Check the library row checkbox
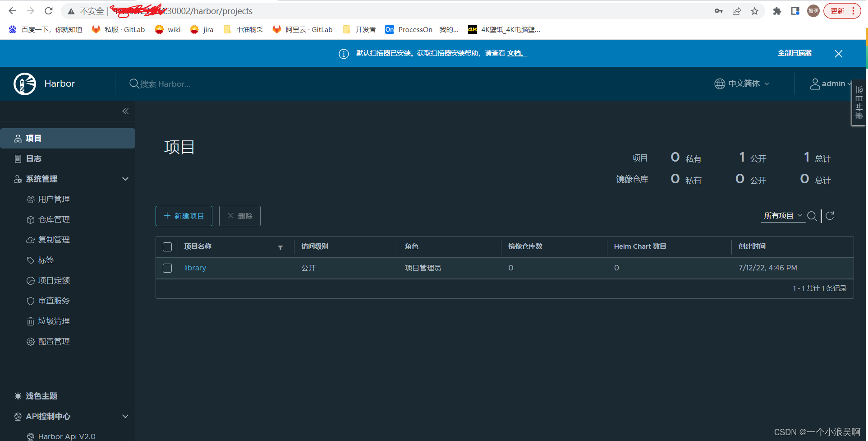This screenshot has width=868, height=441. coord(167,268)
